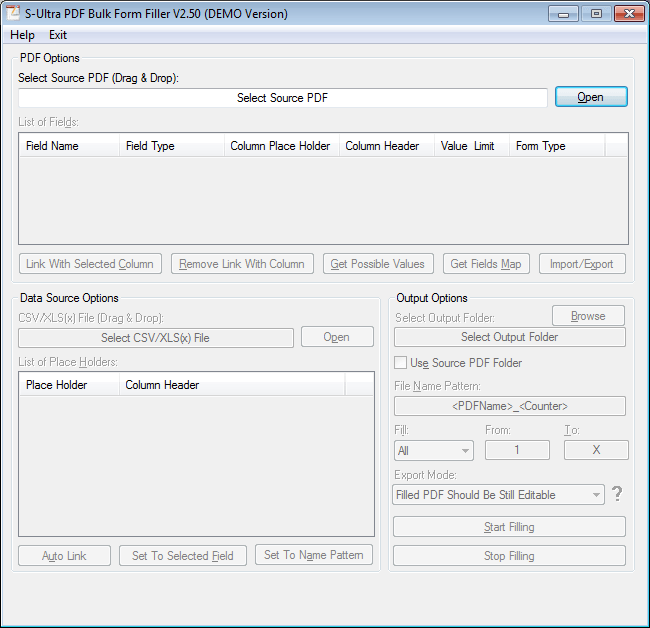Screen dimensions: 650x628
Task: Click the app icon in title bar
Action: [x=14, y=14]
